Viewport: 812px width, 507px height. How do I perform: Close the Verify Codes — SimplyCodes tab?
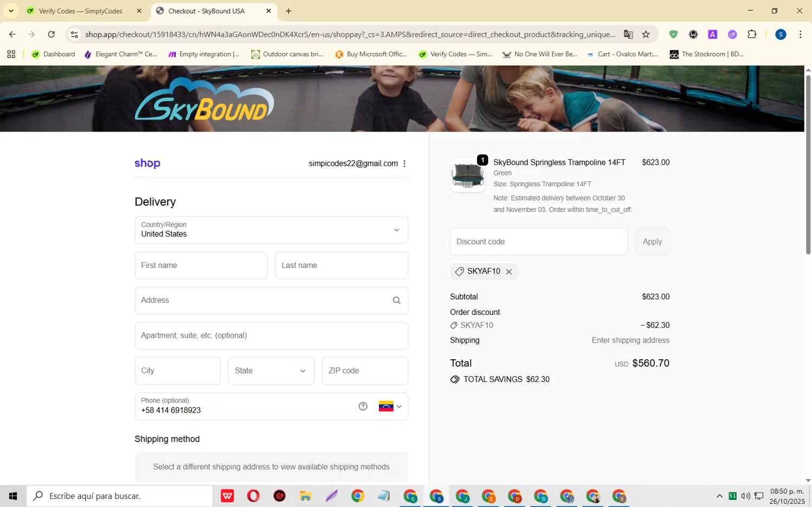coord(139,11)
